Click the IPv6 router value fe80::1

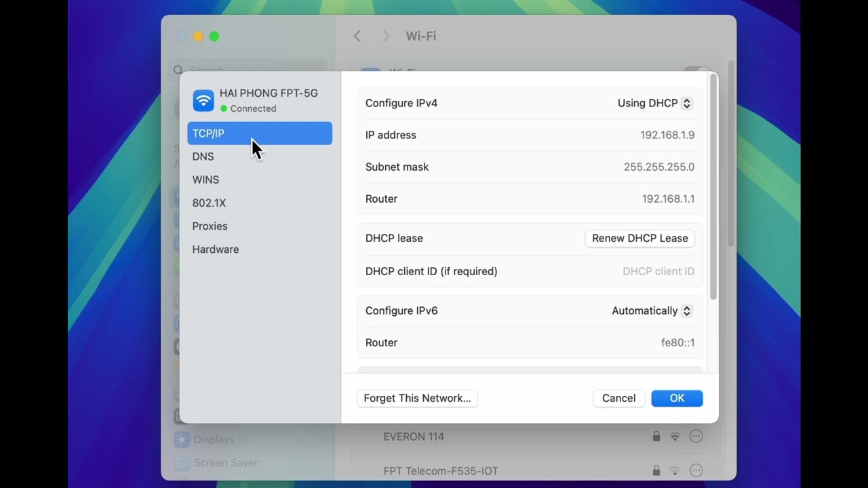(677, 342)
